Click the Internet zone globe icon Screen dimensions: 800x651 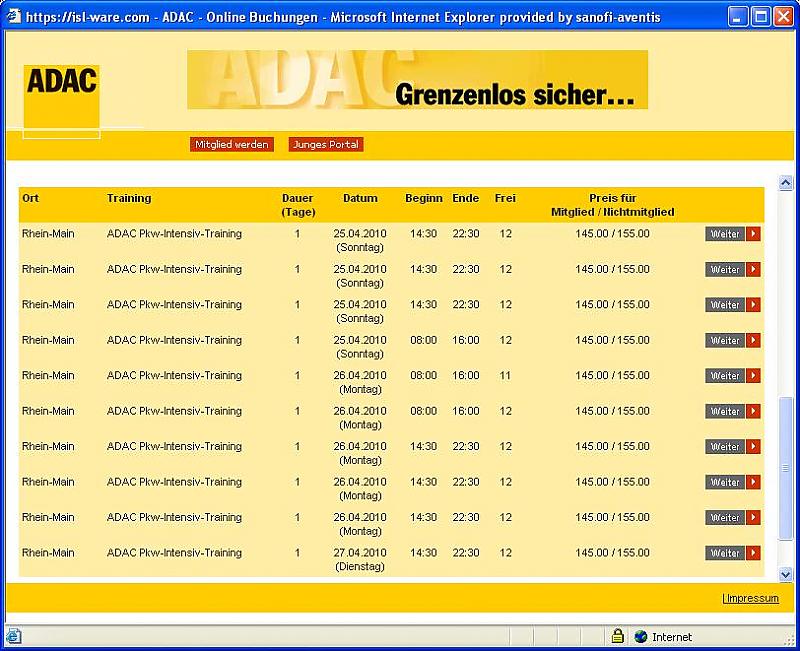point(640,636)
